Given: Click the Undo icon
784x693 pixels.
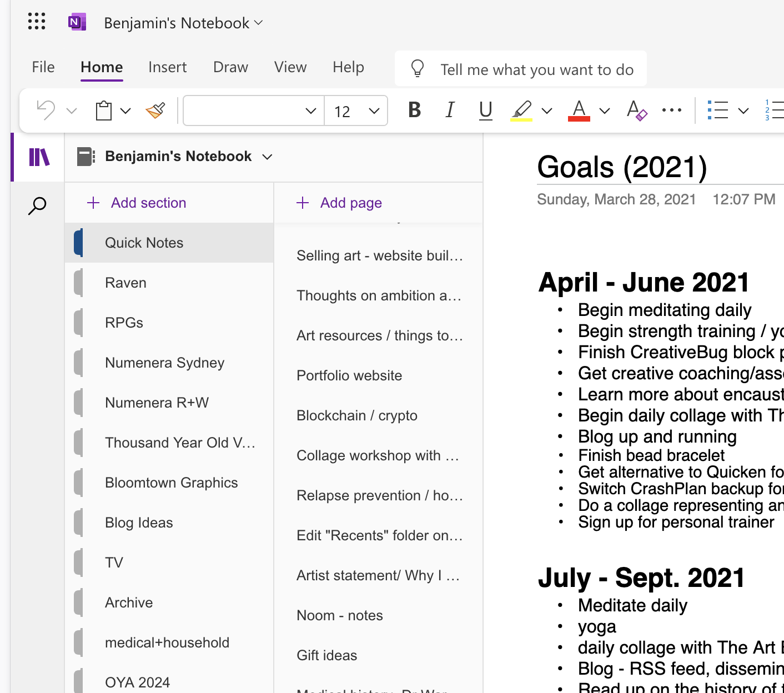Looking at the screenshot, I should coord(45,110).
